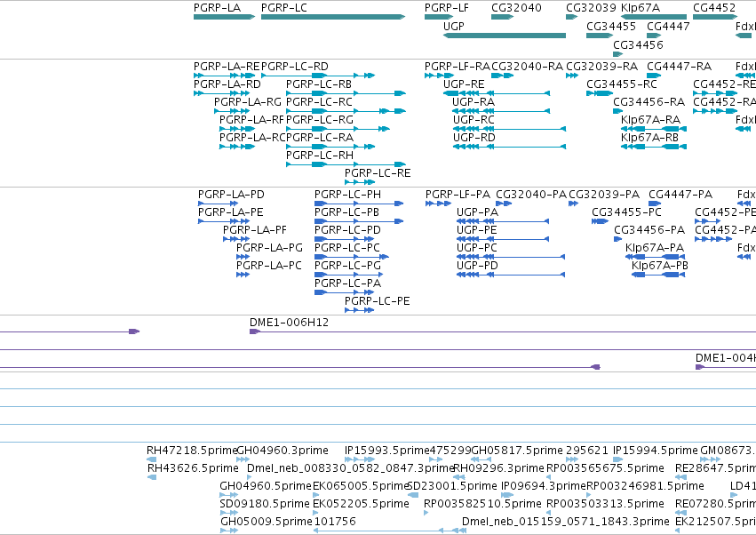Select the CG34455 gene label
The width and height of the screenshot is (756, 535).
[x=611, y=26]
